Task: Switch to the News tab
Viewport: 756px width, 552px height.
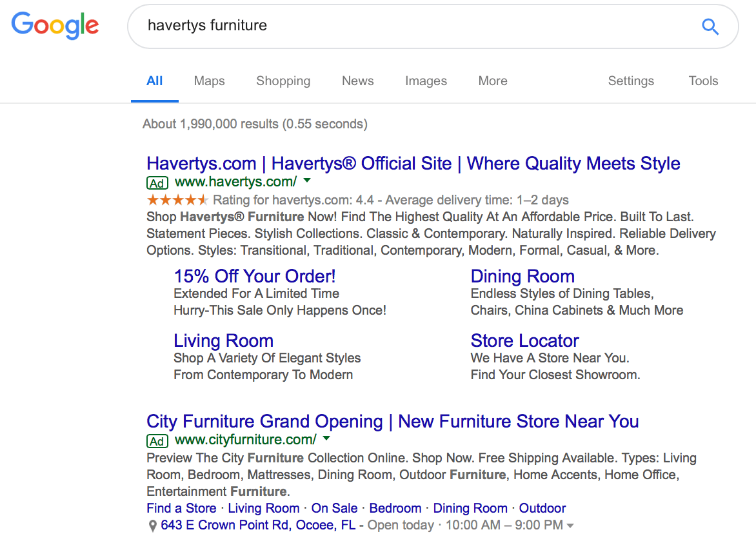Action: click(358, 81)
